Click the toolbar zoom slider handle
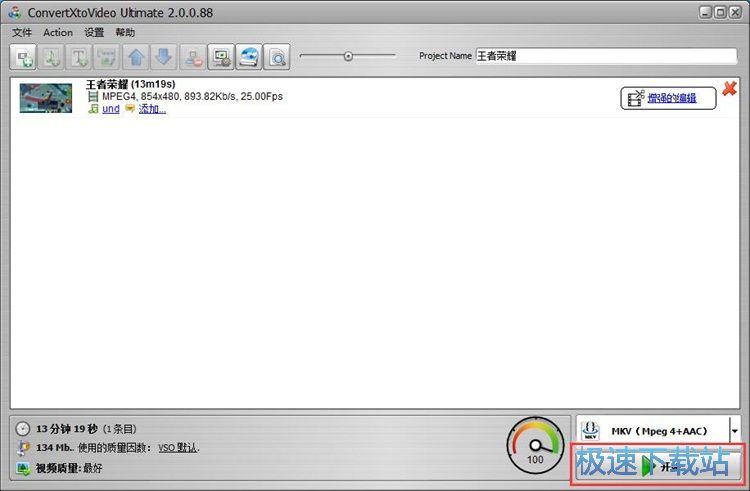The width and height of the screenshot is (750, 491). 348,56
